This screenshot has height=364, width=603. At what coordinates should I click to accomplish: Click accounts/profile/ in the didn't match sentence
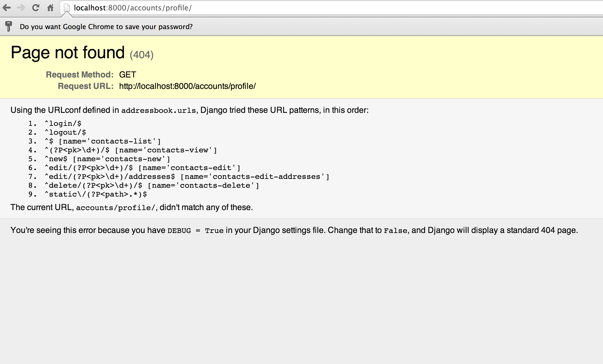pos(116,208)
